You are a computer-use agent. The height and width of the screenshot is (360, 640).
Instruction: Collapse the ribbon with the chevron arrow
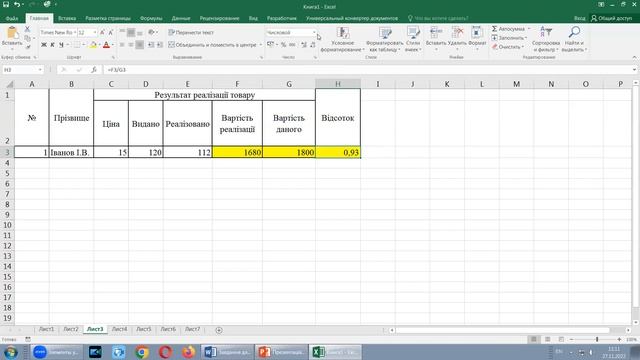[x=634, y=57]
